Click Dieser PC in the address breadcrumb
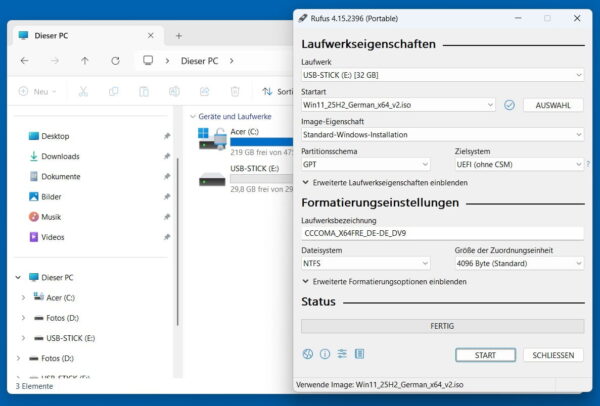The image size is (600, 406). tap(199, 61)
